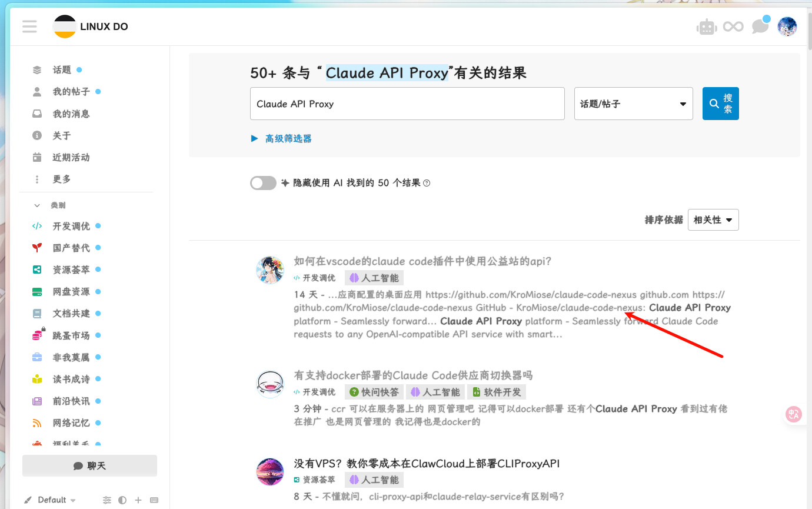Screen dimensions: 812x509
Task: Open the user profile avatar in header
Action: click(787, 26)
